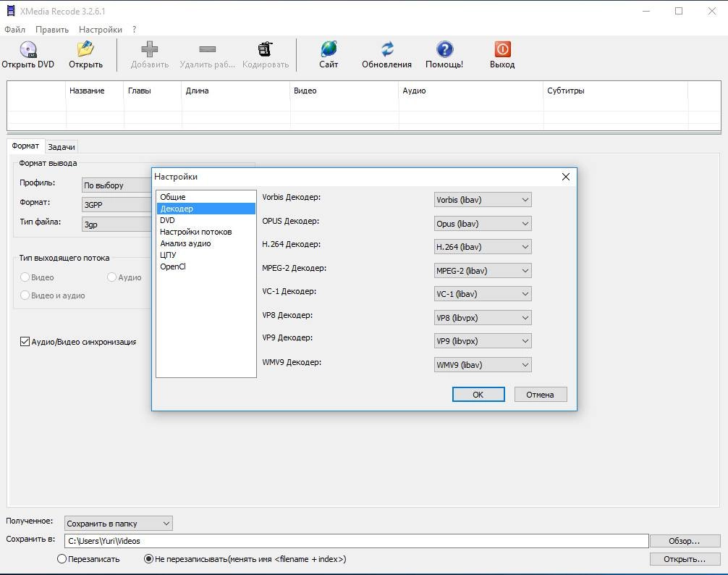The width and height of the screenshot is (728, 575).
Task: Click the Отмена button
Action: pos(541,395)
